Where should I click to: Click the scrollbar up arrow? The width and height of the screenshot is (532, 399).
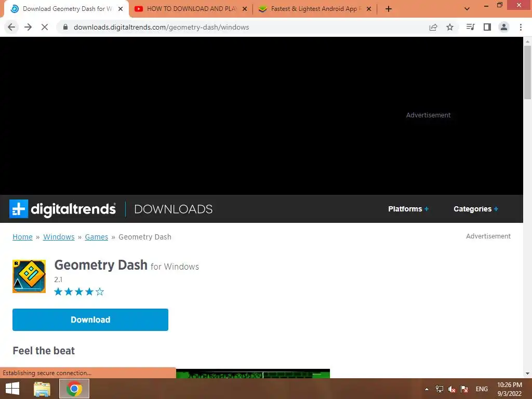(527, 42)
